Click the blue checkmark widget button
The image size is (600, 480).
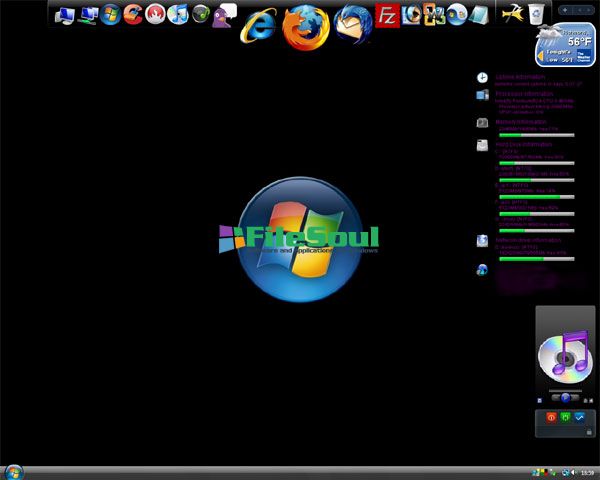point(579,416)
